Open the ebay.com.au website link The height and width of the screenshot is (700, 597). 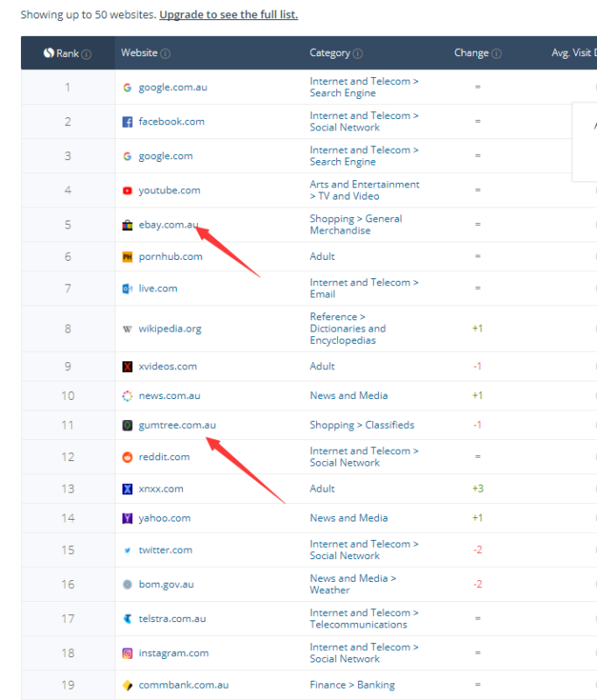click(x=168, y=225)
